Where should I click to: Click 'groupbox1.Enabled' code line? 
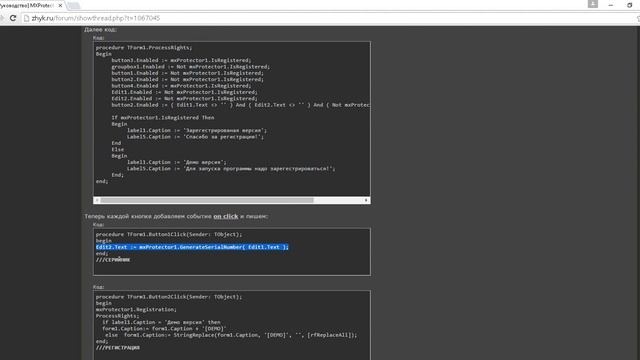coord(190,67)
